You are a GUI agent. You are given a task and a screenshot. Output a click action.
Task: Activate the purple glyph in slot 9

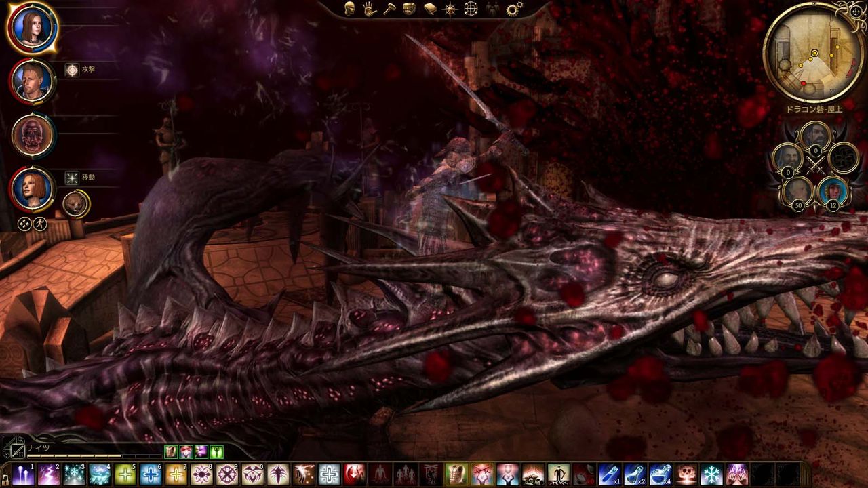coord(227,474)
